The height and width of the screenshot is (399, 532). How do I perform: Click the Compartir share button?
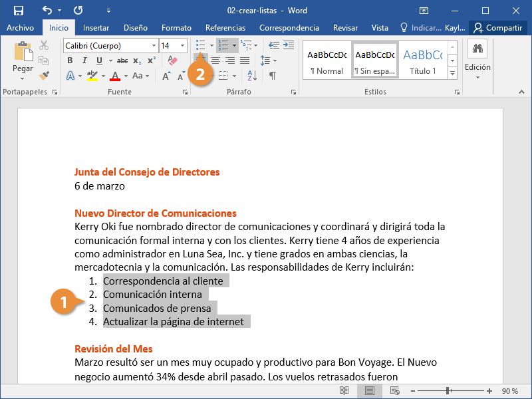497,28
